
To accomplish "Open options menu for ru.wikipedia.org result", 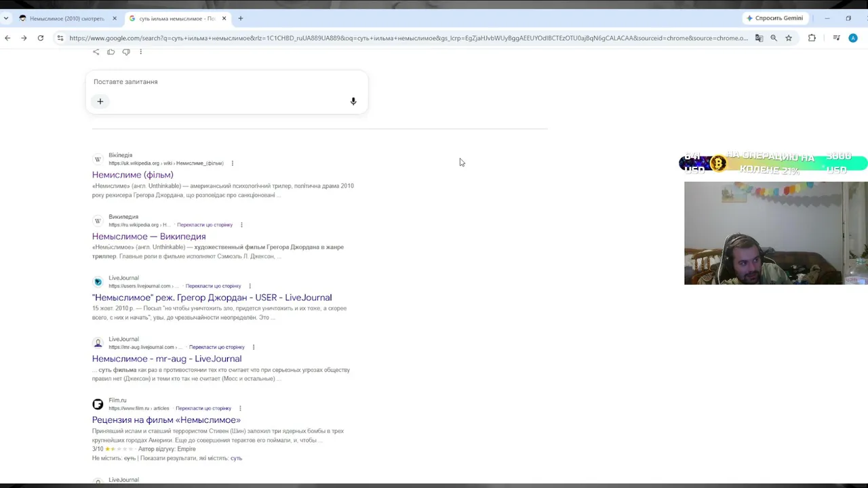I will point(241,225).
